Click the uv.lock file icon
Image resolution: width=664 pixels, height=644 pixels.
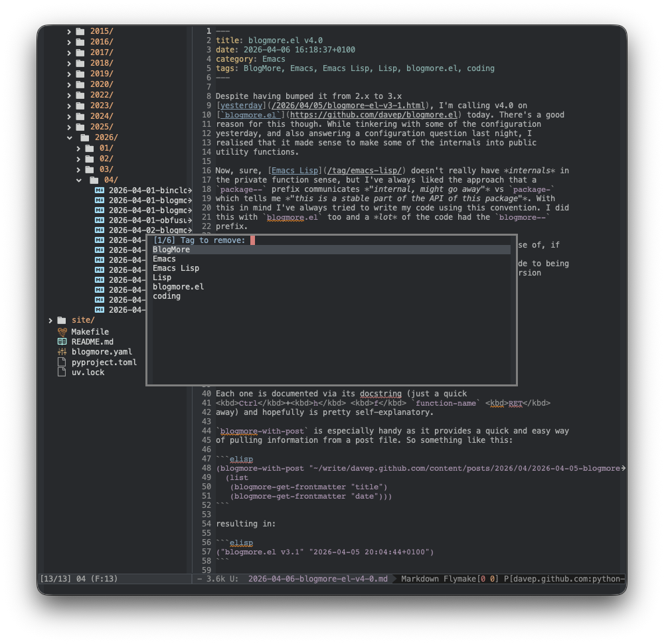click(62, 372)
